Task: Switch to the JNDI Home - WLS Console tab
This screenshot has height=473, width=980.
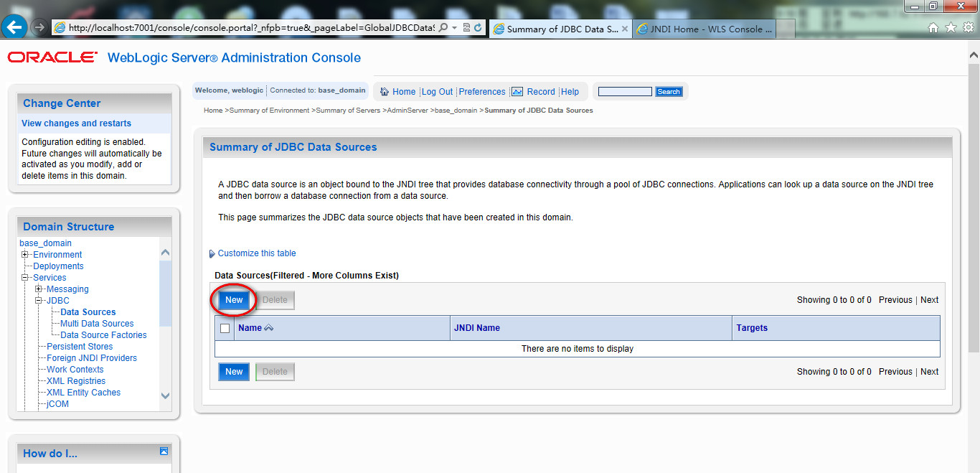Action: (x=705, y=29)
